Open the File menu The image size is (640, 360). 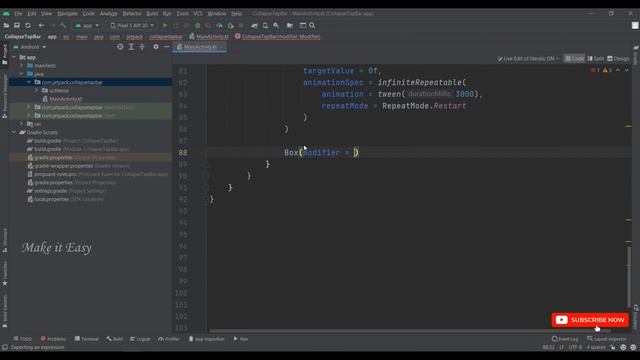(18, 13)
